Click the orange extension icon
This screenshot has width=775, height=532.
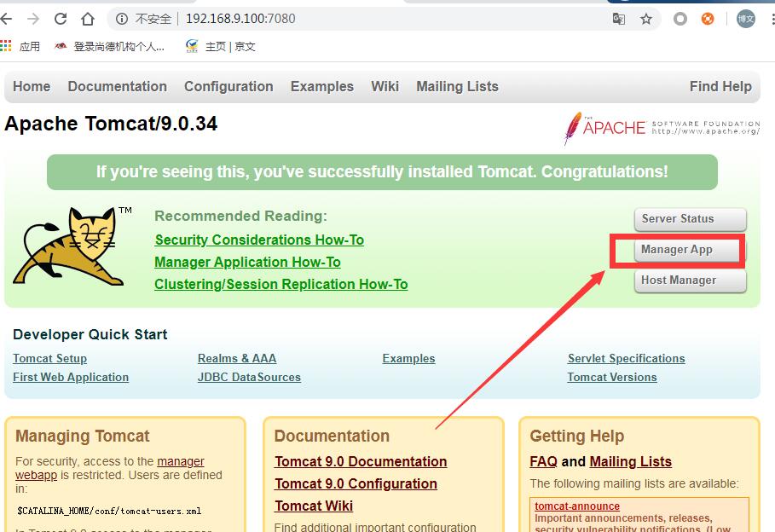pyautogui.click(x=708, y=19)
